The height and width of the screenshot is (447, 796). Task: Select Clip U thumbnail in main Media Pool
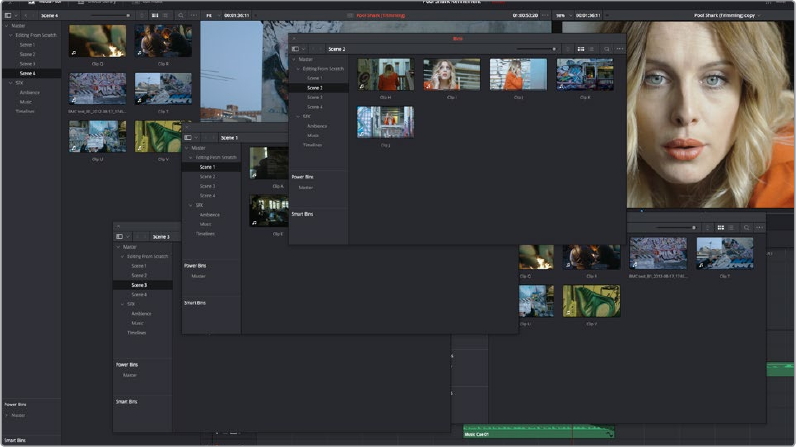click(97, 136)
